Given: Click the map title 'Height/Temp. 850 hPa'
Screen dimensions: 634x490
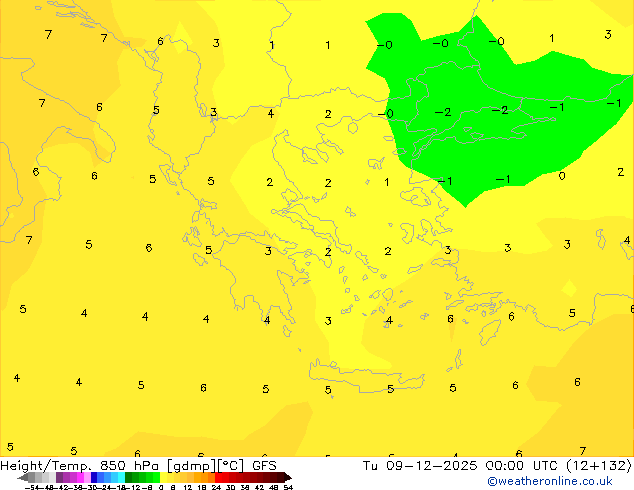Looking at the screenshot, I should [80, 466].
